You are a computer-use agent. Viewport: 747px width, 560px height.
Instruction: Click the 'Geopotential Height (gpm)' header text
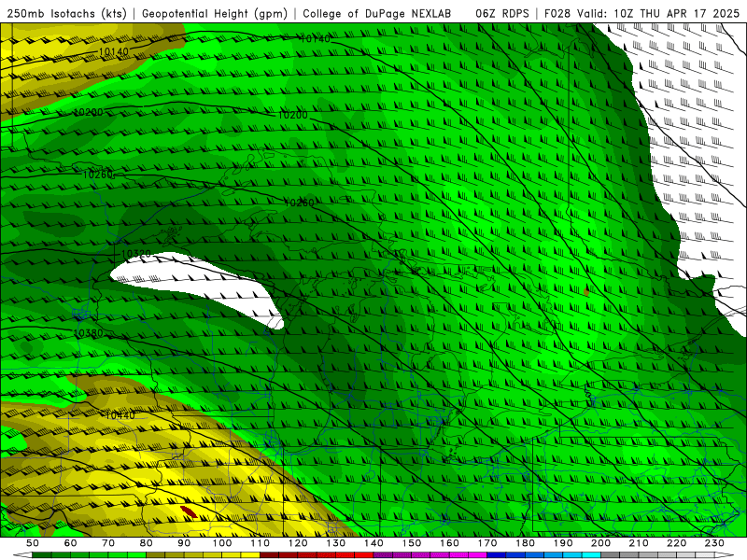(215, 13)
